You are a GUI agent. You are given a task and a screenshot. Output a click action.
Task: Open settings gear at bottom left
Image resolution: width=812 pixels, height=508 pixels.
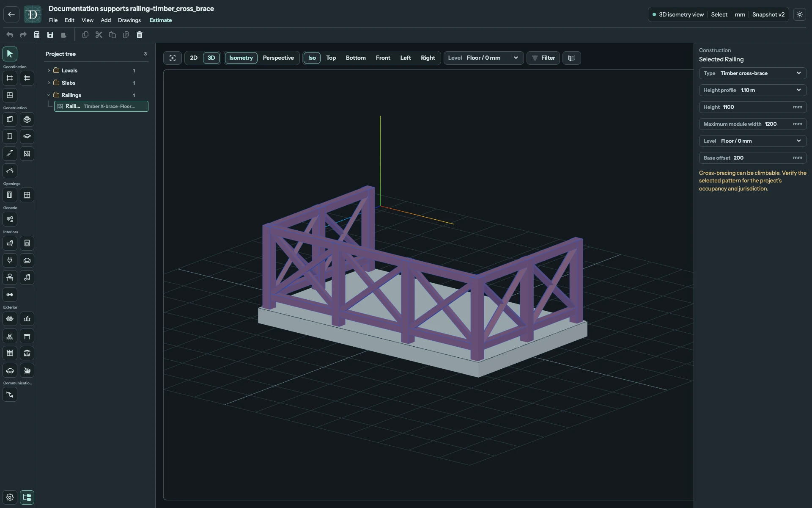pos(10,497)
